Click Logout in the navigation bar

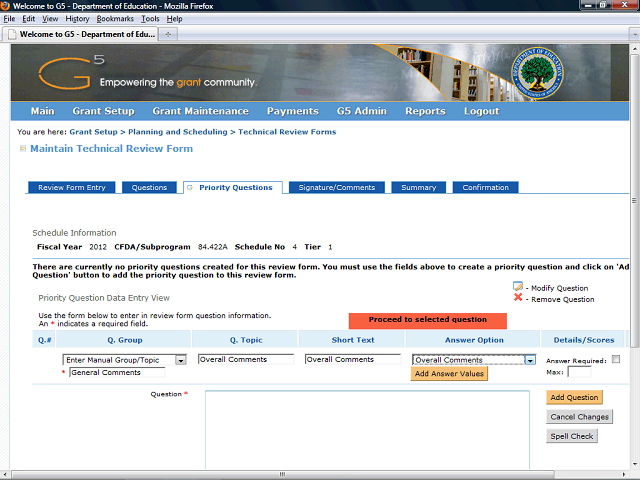(x=482, y=111)
